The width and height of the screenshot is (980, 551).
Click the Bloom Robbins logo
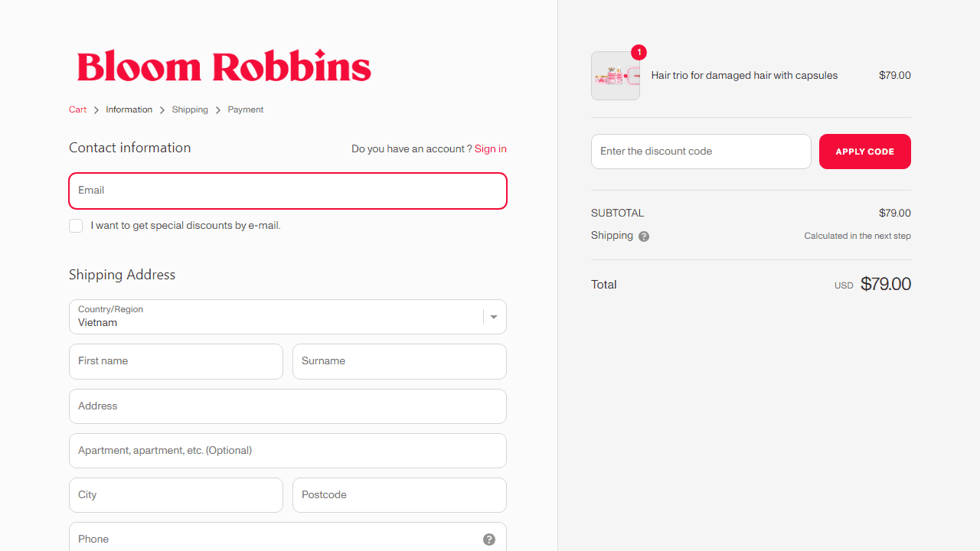[x=224, y=67]
